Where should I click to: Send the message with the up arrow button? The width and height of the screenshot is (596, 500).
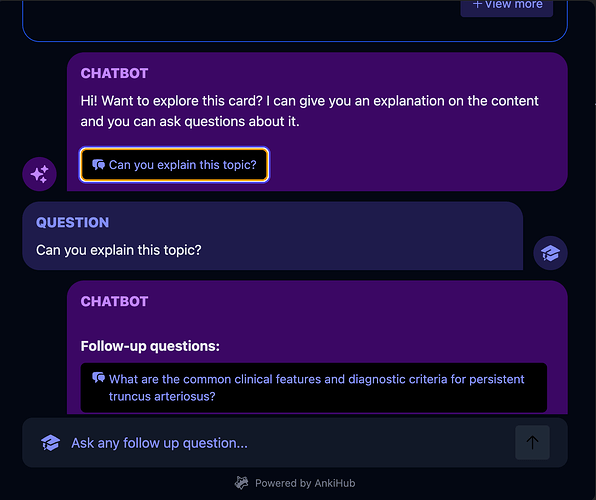pyautogui.click(x=532, y=442)
